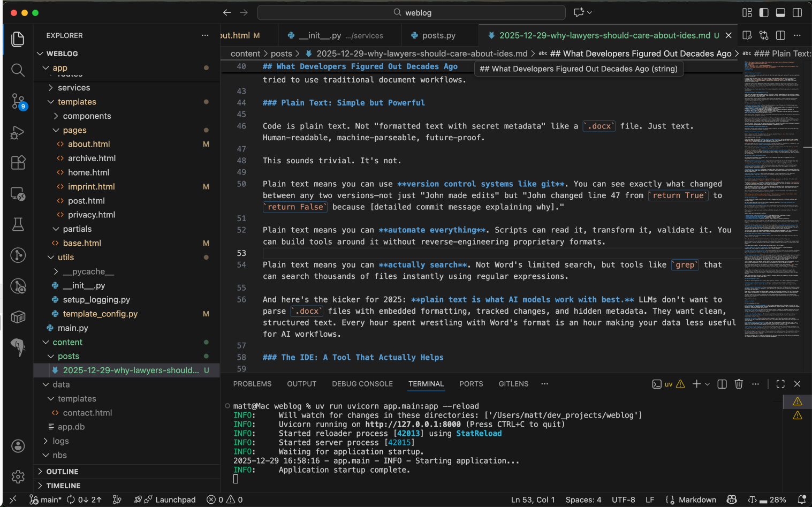
Task: Open the Docker containers view
Action: pos(18,317)
